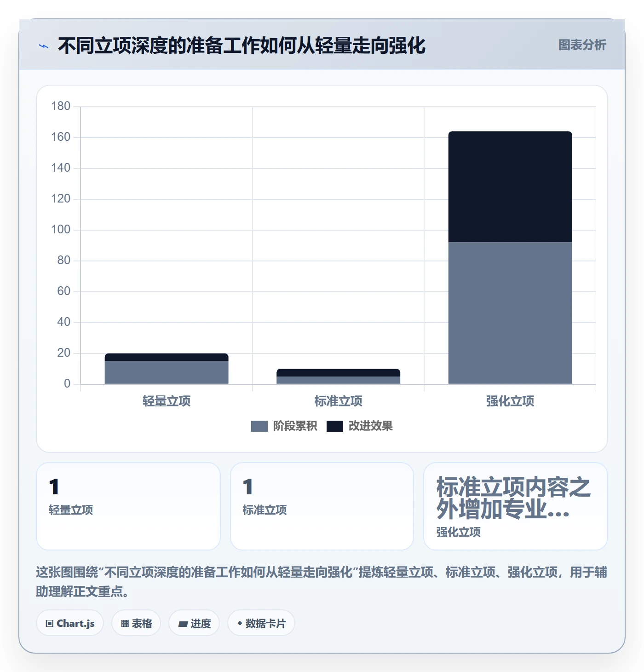Open the 标准立项 data card
The image size is (644, 672).
coord(322,506)
